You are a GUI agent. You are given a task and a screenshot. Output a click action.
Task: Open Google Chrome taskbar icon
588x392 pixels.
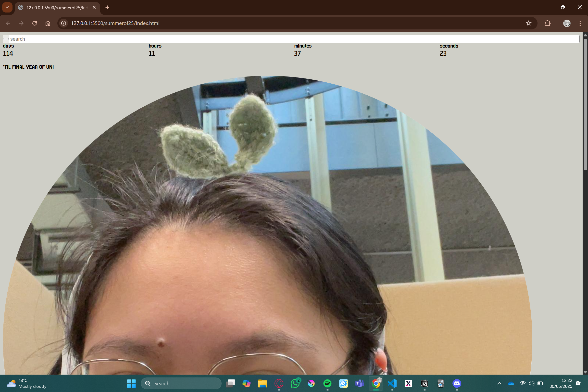point(376,383)
